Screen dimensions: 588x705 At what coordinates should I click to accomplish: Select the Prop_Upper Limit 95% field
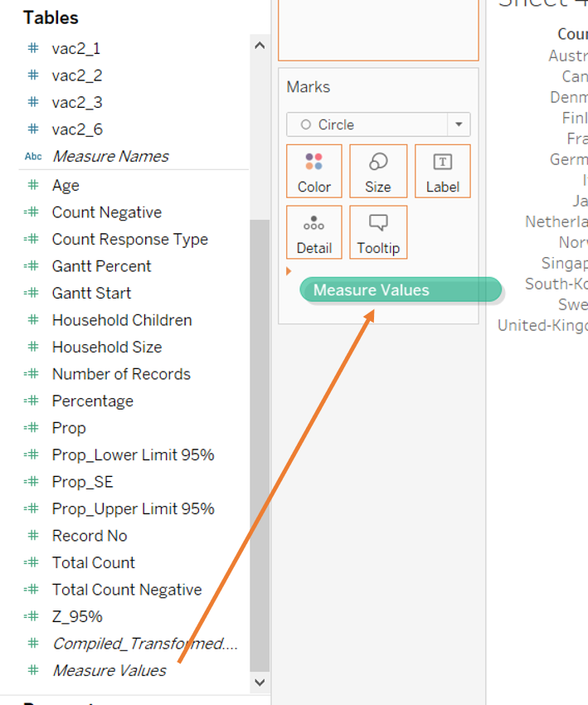tap(133, 509)
